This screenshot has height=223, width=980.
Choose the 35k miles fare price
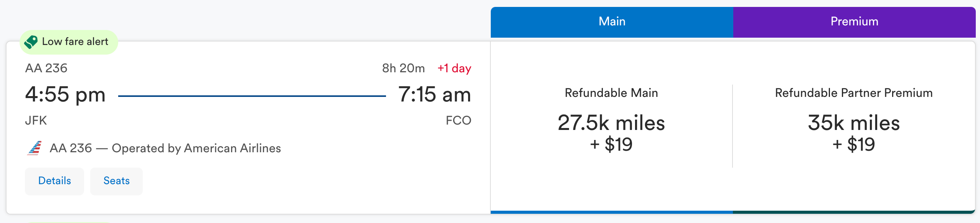(853, 123)
